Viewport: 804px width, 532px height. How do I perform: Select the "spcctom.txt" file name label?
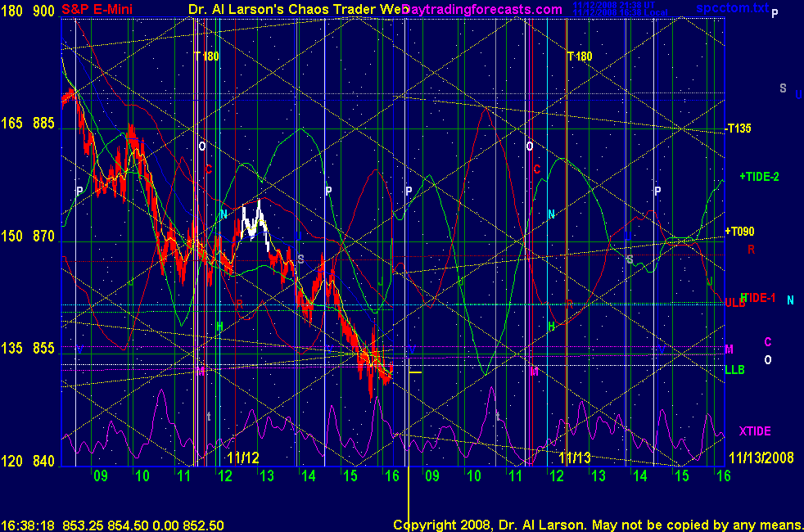pyautogui.click(x=732, y=7)
